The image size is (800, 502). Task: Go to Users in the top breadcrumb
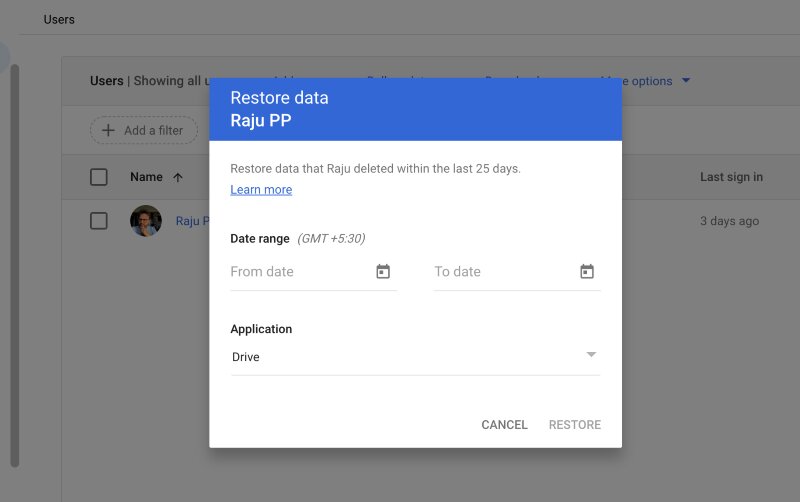pos(59,19)
